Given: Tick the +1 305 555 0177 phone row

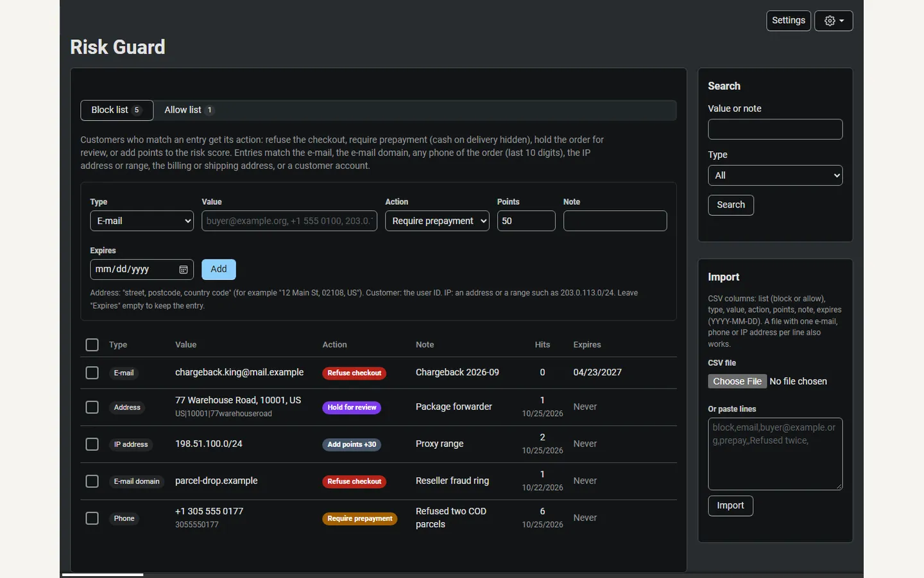Looking at the screenshot, I should [92, 518].
